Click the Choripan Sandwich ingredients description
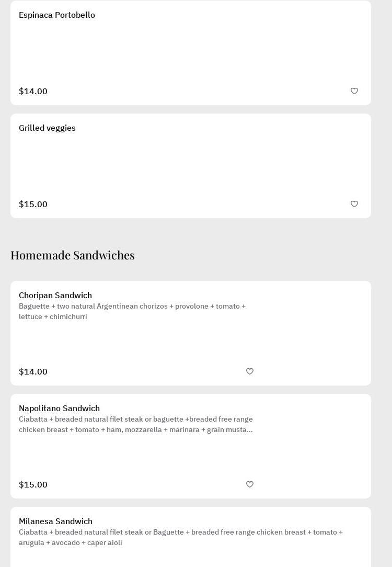Viewport: 392px width, 567px height. tap(132, 312)
